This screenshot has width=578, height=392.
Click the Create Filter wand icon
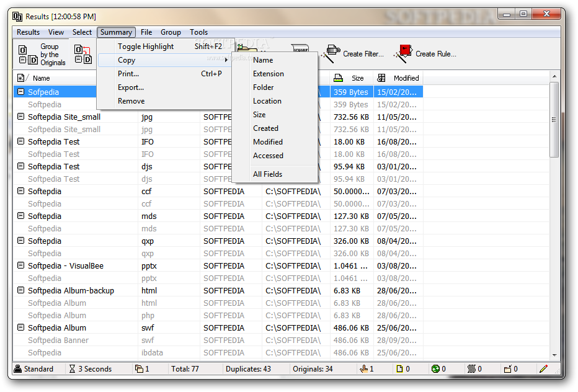(x=331, y=54)
